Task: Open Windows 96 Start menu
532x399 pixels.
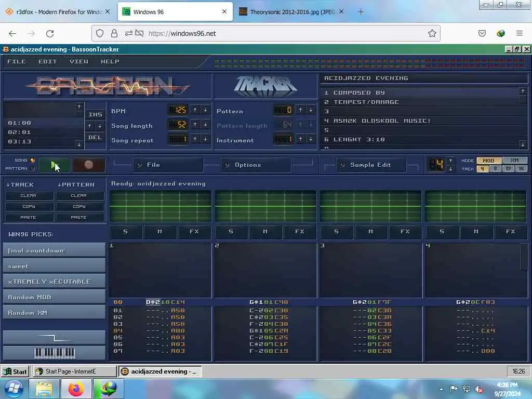Action: 15,371
